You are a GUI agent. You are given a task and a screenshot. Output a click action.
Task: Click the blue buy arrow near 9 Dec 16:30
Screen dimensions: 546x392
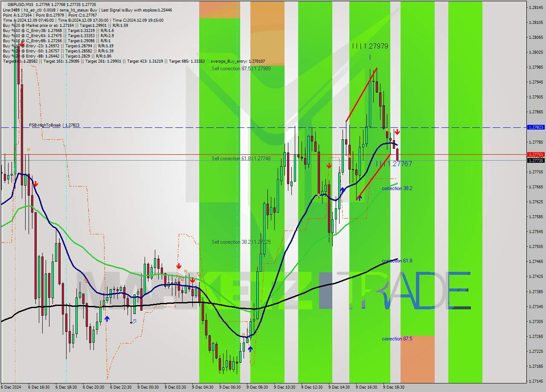[x=360, y=198]
